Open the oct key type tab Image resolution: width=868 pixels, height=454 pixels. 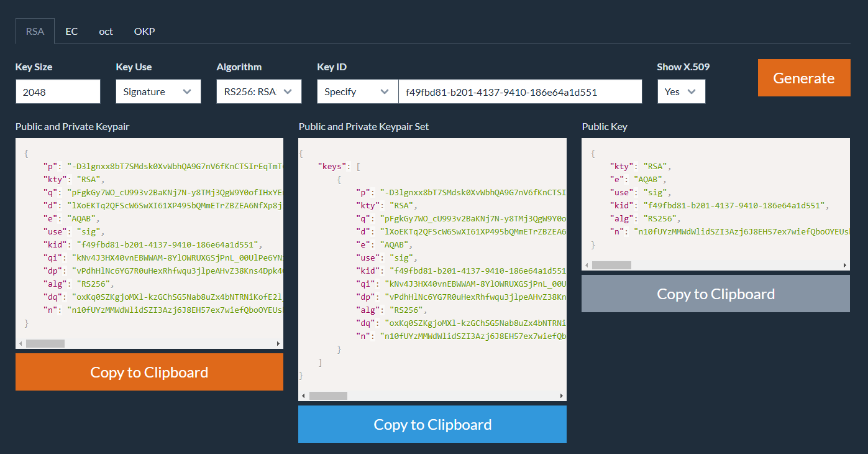[x=106, y=31]
